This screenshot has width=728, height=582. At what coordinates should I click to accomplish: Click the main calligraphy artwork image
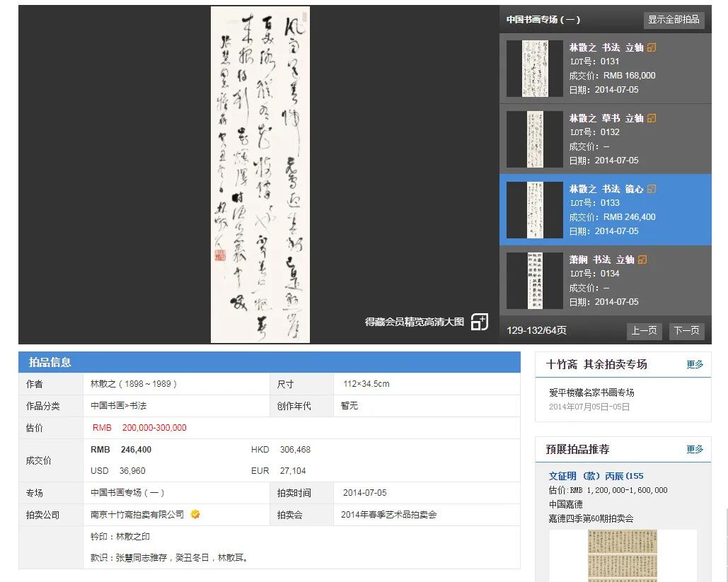coord(260,175)
